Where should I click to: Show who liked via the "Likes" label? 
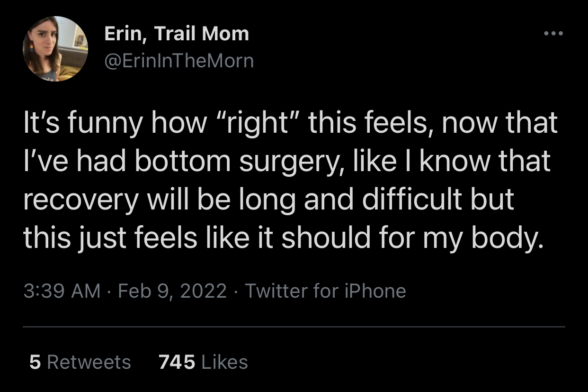pyautogui.click(x=224, y=362)
